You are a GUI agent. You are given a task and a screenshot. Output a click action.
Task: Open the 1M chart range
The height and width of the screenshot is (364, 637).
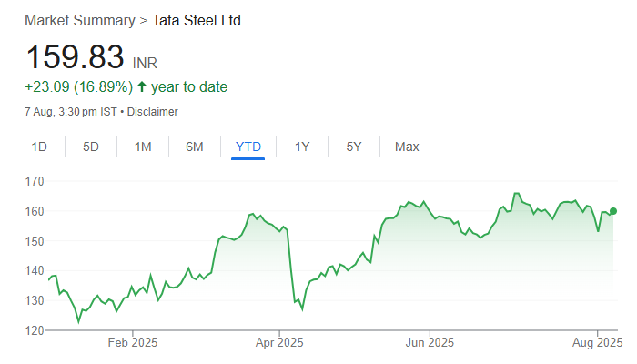pyautogui.click(x=143, y=147)
